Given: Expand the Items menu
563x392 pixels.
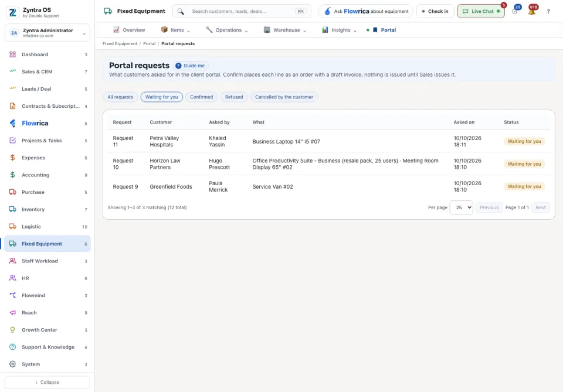Looking at the screenshot, I should pyautogui.click(x=175, y=30).
